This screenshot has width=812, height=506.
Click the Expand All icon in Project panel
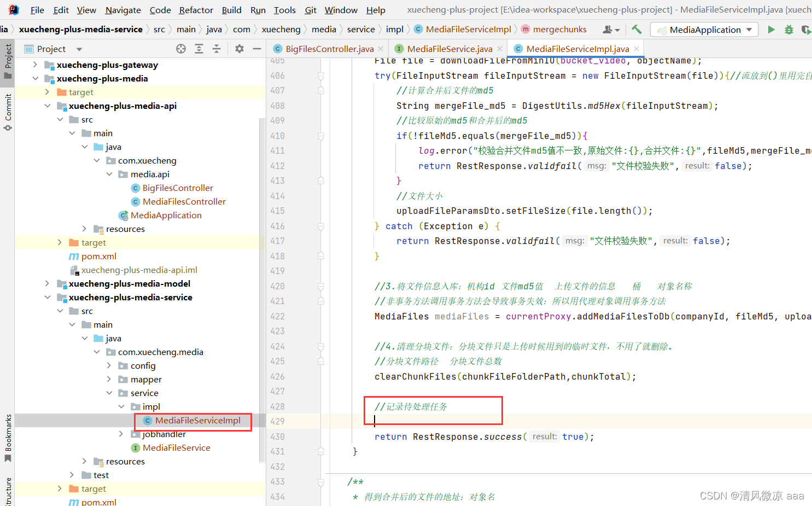[x=199, y=49]
